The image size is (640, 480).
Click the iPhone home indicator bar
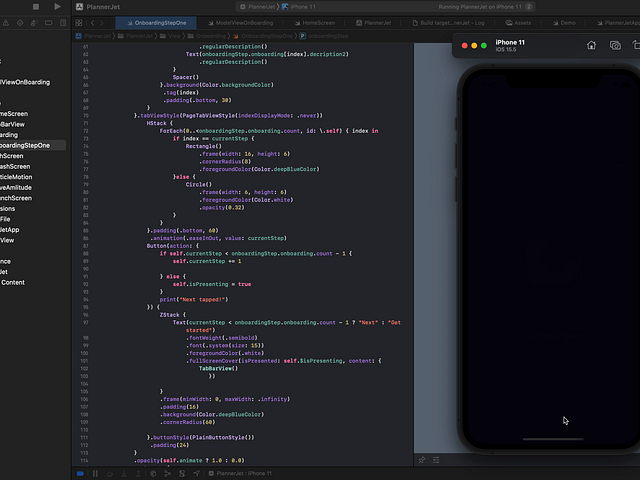553,438
